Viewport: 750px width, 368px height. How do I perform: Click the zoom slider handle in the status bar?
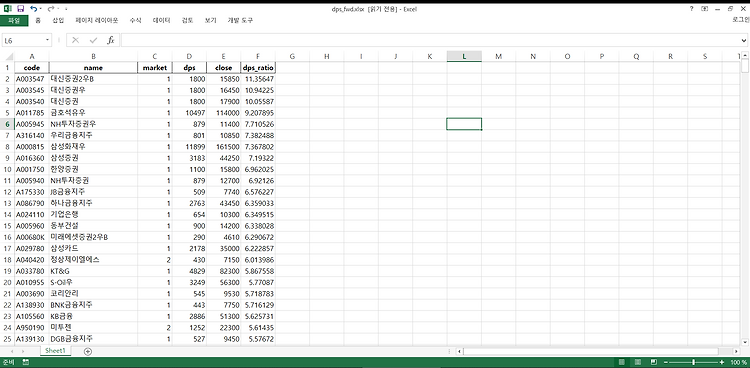[694, 362]
